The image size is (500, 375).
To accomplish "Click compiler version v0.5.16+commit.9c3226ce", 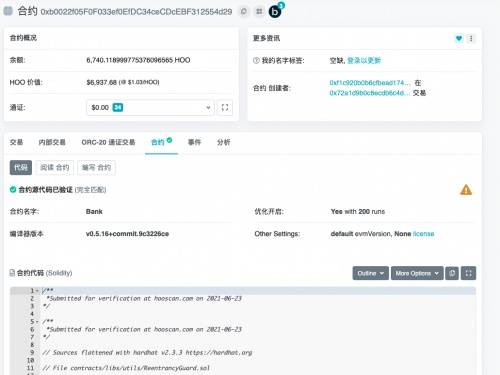I will [127, 234].
